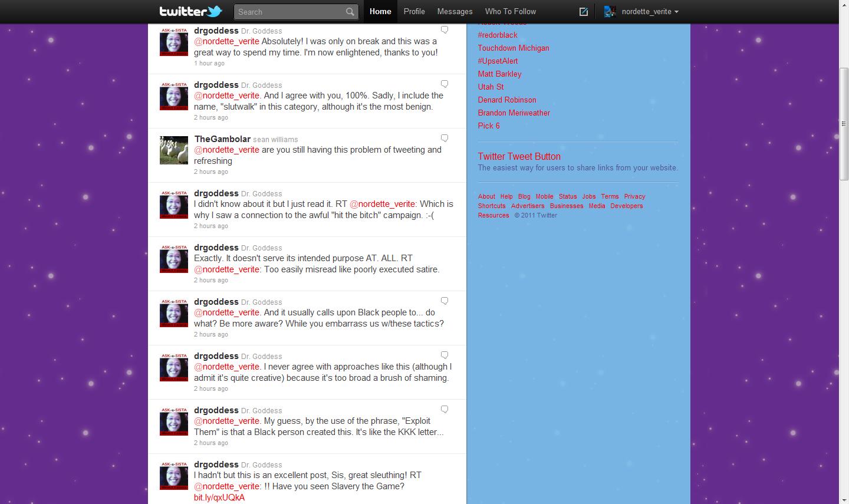Click Help footer link

(x=506, y=196)
